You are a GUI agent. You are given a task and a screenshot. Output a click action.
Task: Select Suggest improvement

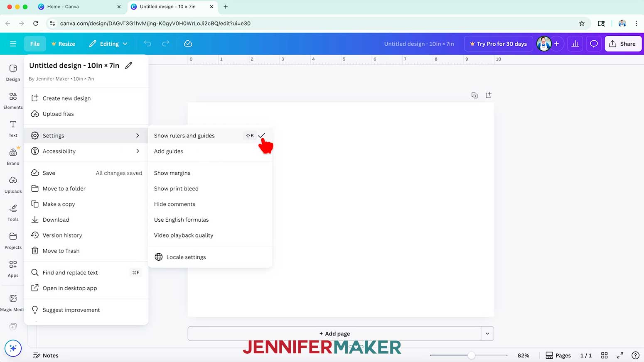tap(86, 310)
